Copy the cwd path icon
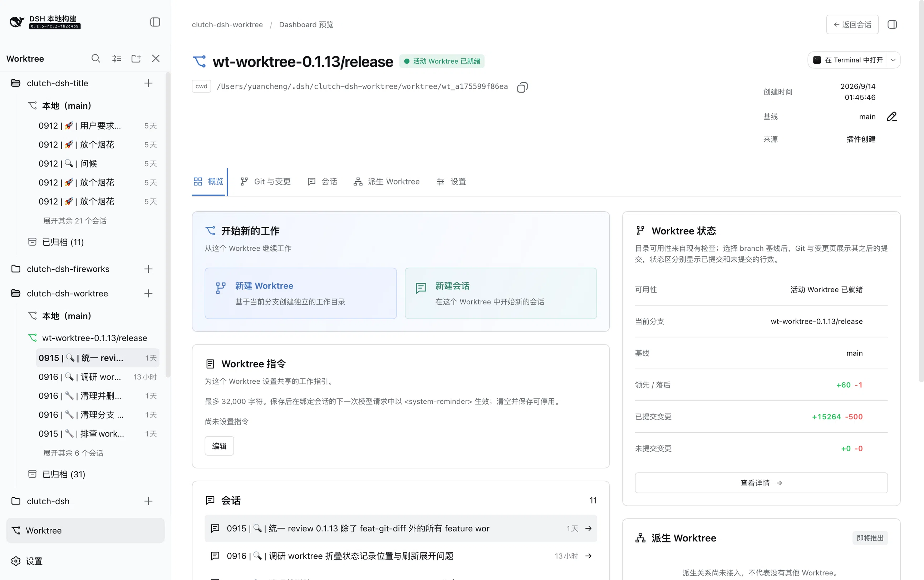 522,88
